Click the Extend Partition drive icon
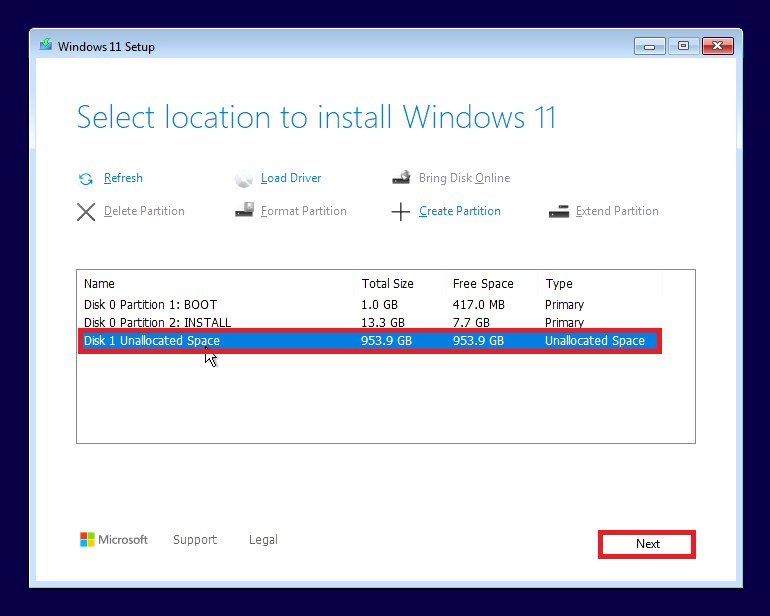Image resolution: width=770 pixels, height=616 pixels. [559, 212]
